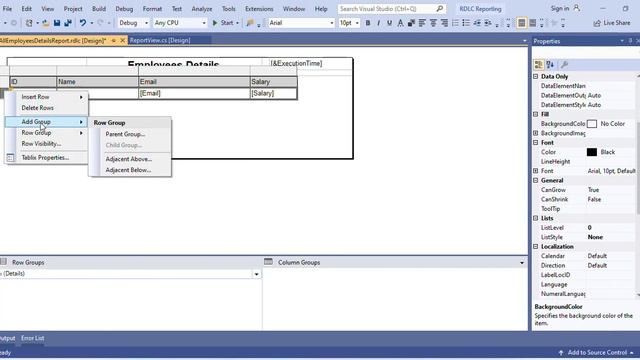Increase the text indent
Image resolution: width=640 pixels, height=360 pixels.
pos(488,23)
